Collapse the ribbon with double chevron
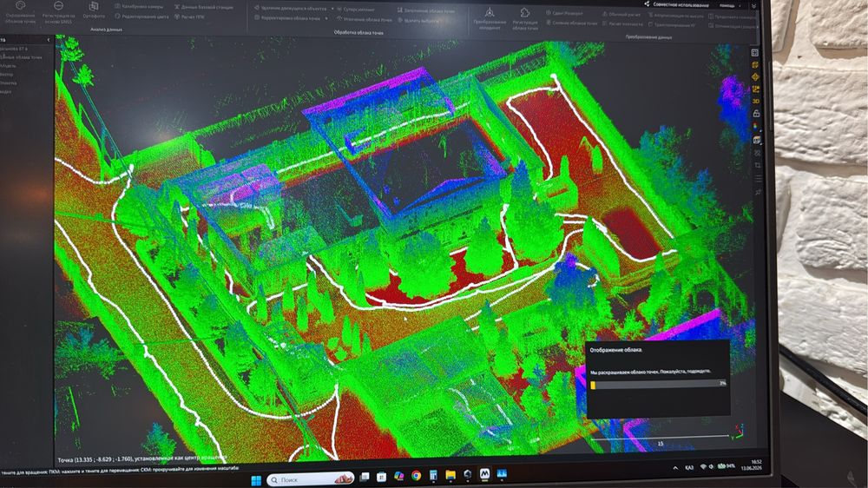 coord(753,5)
